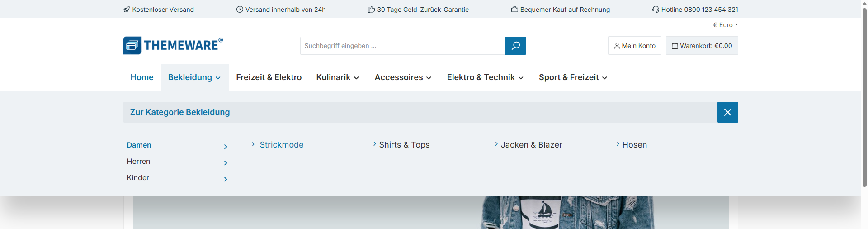Follow the Zur Kategorie Bekleidung link
868x229 pixels.
180,112
